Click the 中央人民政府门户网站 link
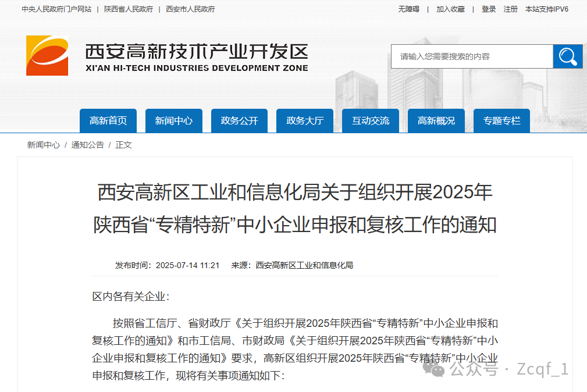This screenshot has height=392, width=587. click(x=56, y=9)
